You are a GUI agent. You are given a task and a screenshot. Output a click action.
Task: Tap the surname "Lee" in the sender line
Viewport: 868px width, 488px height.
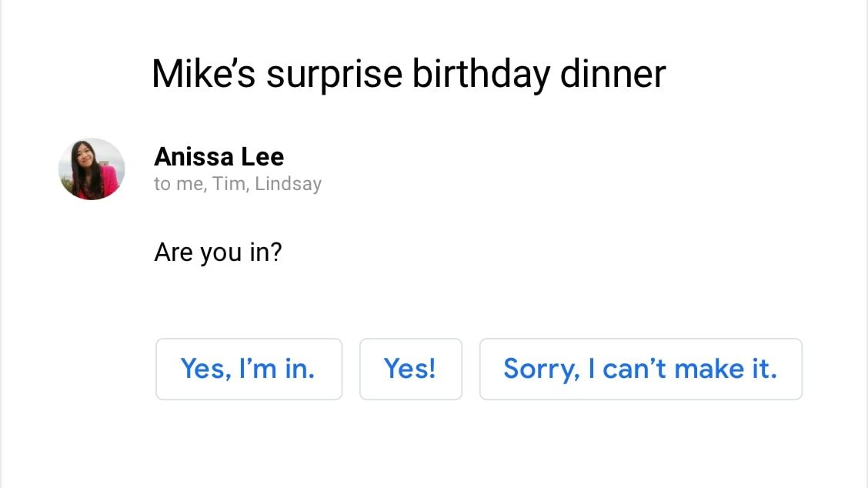click(262, 157)
